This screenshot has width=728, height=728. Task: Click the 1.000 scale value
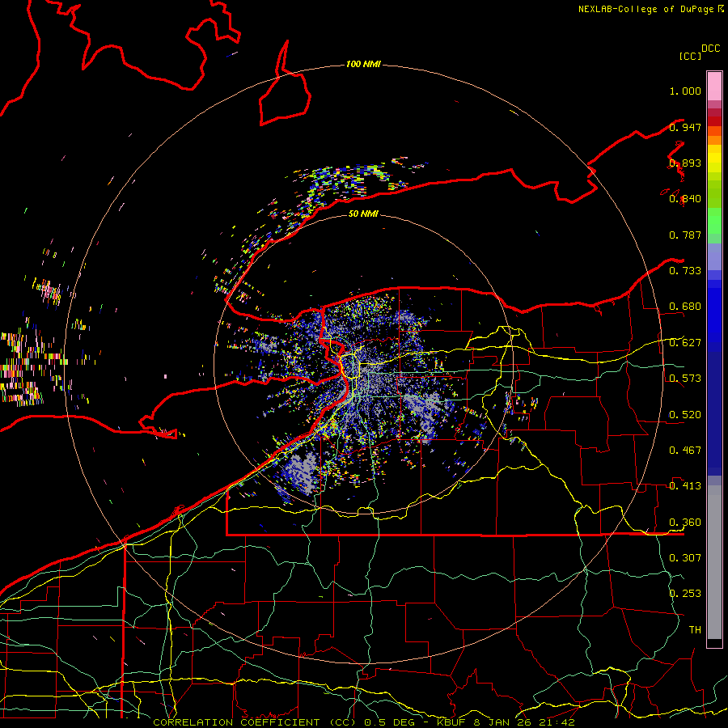point(685,91)
